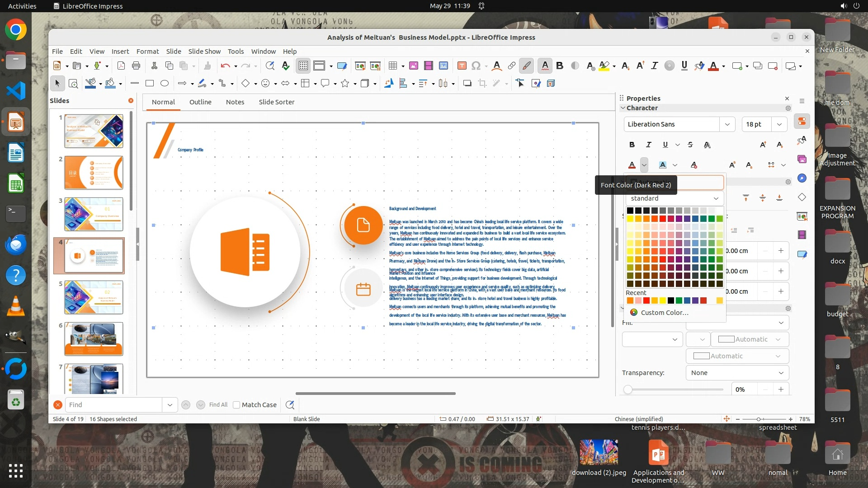Open the Liberation Sans font dropdown
The height and width of the screenshot is (488, 868).
[x=727, y=124]
